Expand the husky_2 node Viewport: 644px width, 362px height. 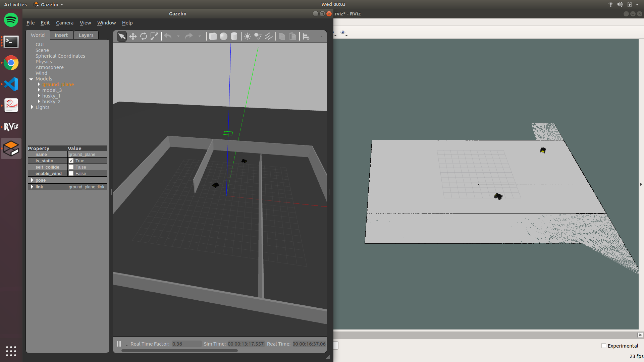coord(39,102)
